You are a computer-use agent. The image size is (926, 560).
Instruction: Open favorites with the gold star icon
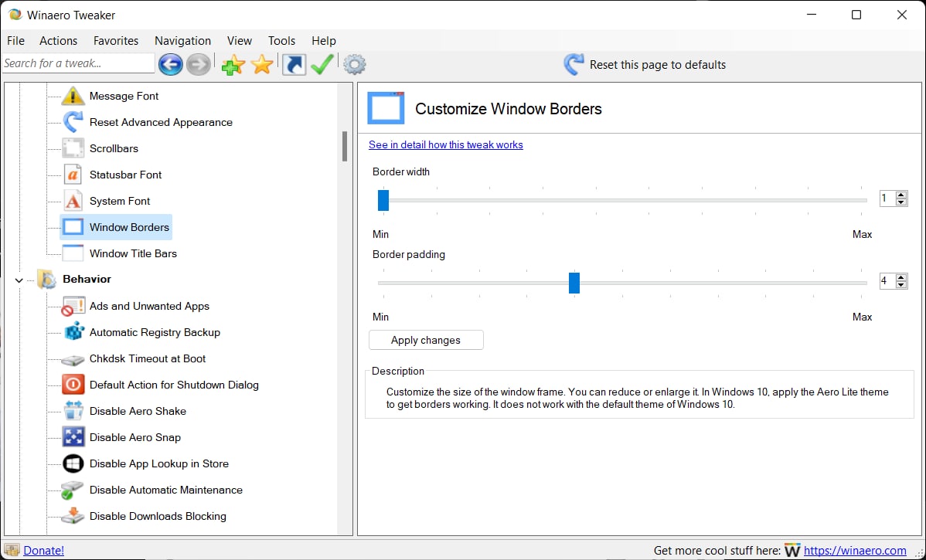(261, 64)
